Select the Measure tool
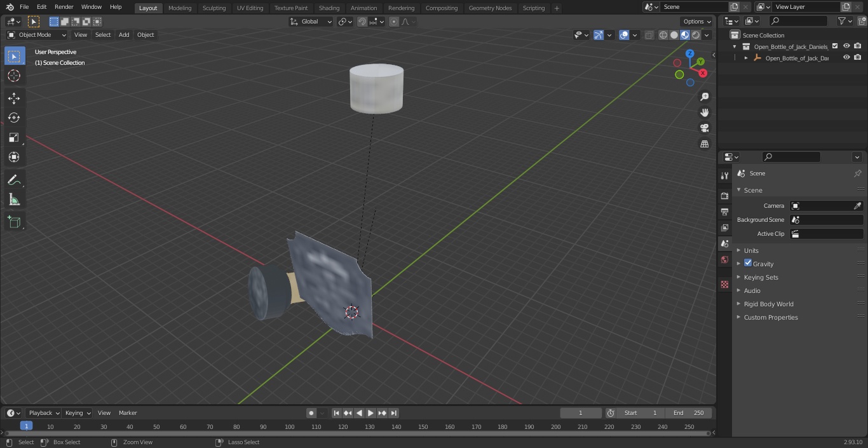This screenshot has height=448, width=868. point(14,200)
